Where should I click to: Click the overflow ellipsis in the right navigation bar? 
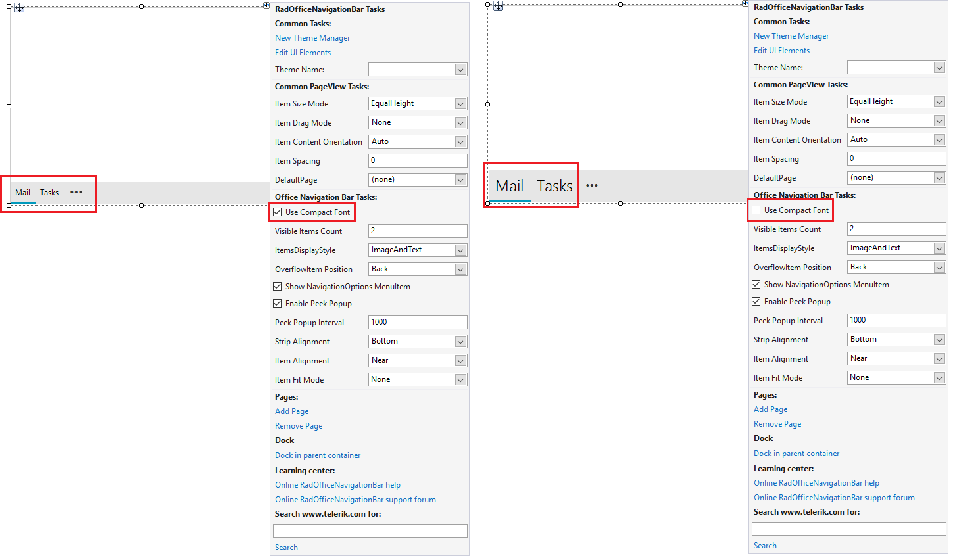tap(591, 185)
